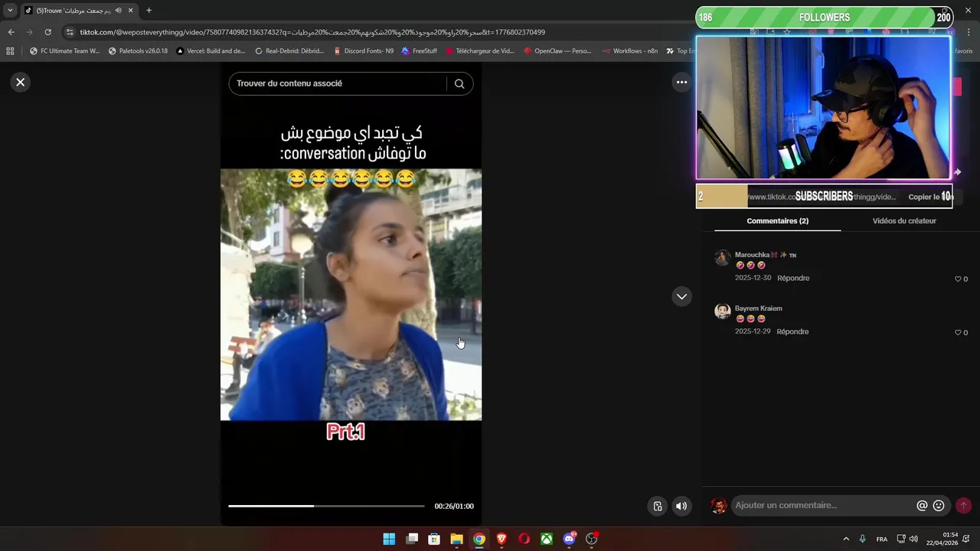Mute the video with the speaker button

681,506
